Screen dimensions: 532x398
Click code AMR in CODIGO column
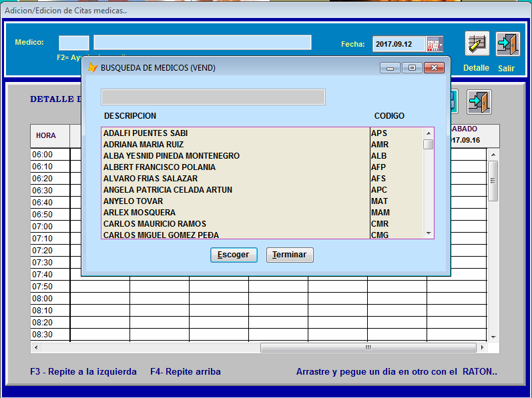point(380,145)
